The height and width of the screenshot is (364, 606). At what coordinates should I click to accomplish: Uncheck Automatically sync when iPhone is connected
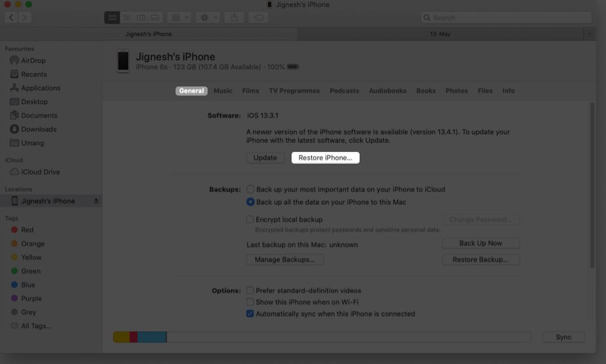pos(250,314)
